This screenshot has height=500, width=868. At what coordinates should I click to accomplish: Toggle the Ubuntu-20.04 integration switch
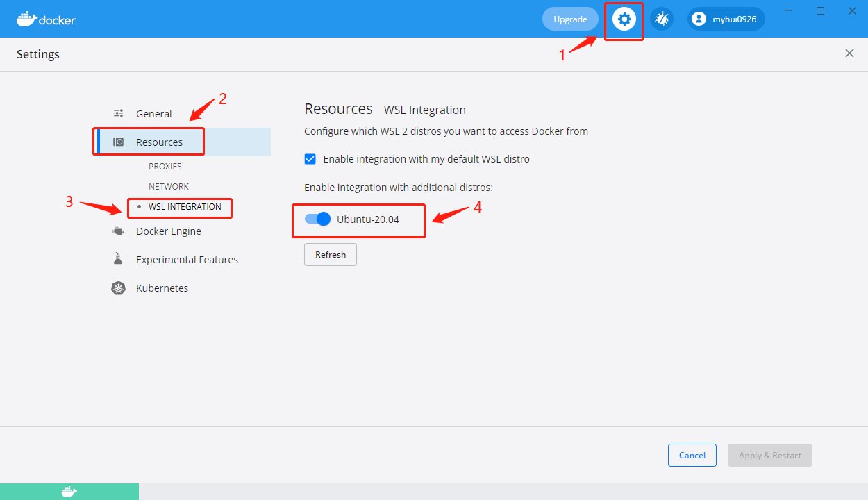click(317, 219)
